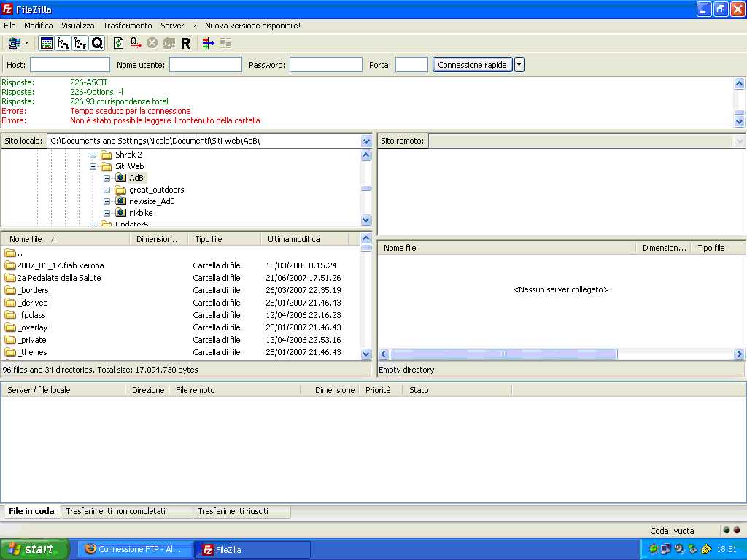Sort remote list by Nome file header
Screen dimensions: 747x560
[x=507, y=248]
